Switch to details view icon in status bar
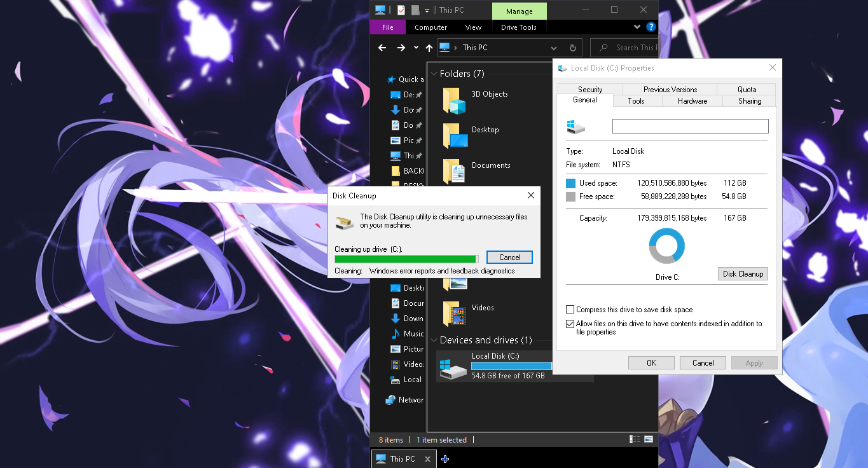 coord(635,439)
